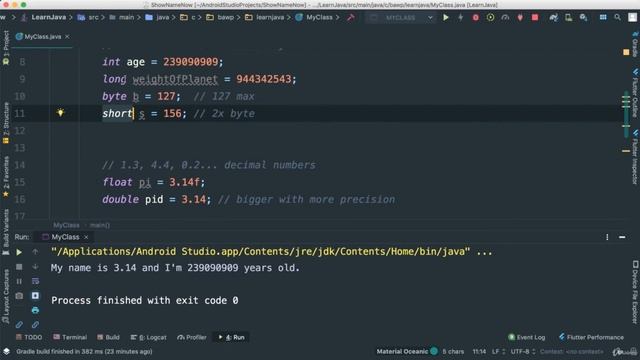
Task: Open the Profiler tool window tab
Action: click(x=192, y=337)
